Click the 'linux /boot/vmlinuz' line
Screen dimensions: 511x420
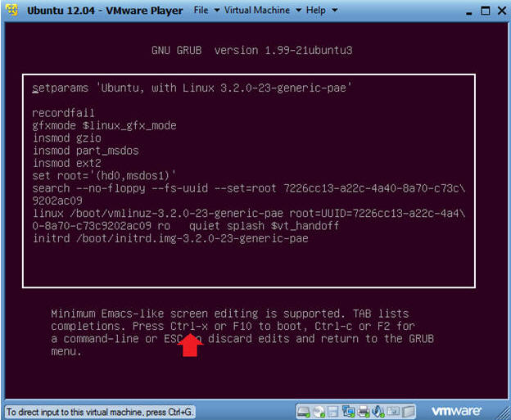tap(249, 219)
